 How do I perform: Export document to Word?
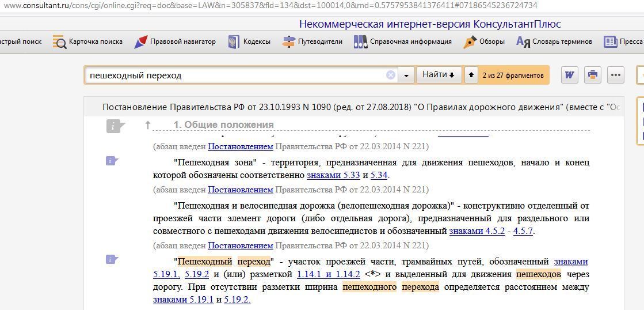pyautogui.click(x=569, y=75)
